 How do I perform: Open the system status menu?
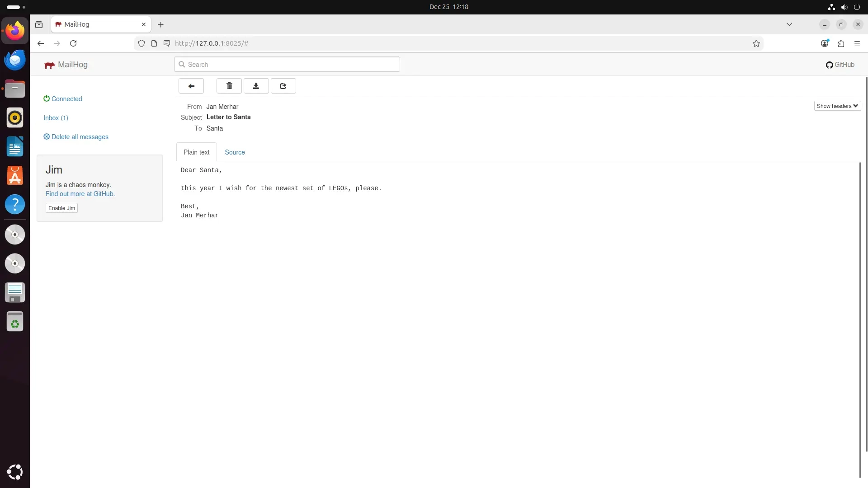click(x=844, y=7)
